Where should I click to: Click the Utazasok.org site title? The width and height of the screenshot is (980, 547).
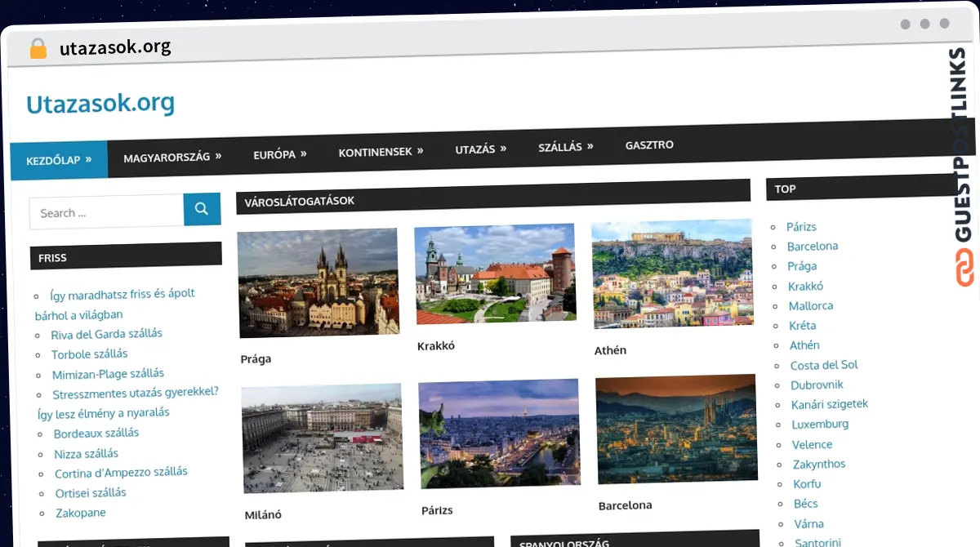pos(100,104)
